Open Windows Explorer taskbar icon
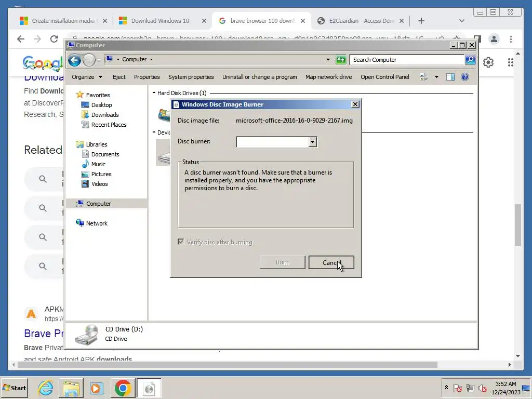532x399 pixels. pyautogui.click(x=71, y=388)
